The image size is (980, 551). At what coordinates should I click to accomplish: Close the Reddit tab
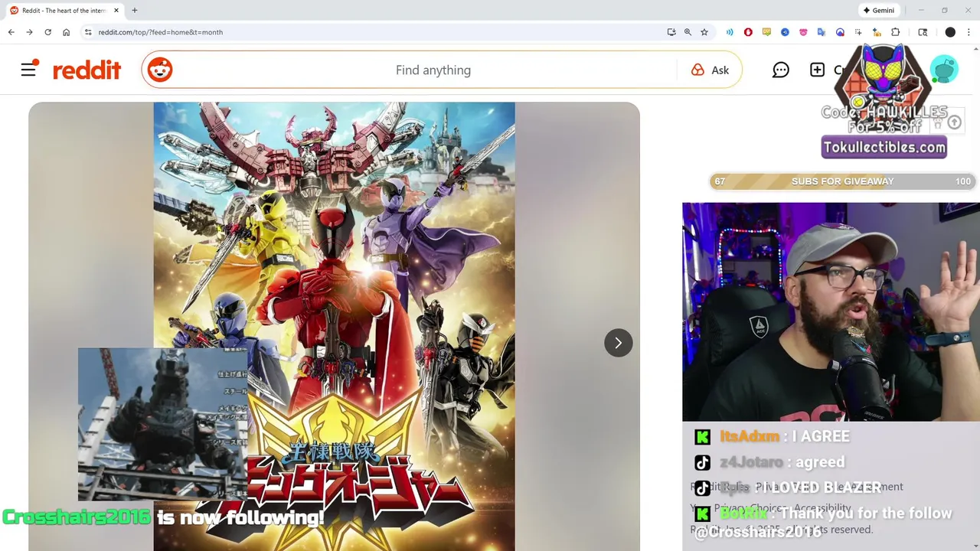(116, 10)
